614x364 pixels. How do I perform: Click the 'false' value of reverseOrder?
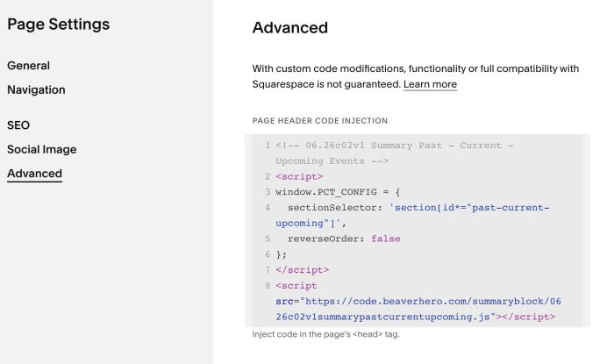point(386,239)
